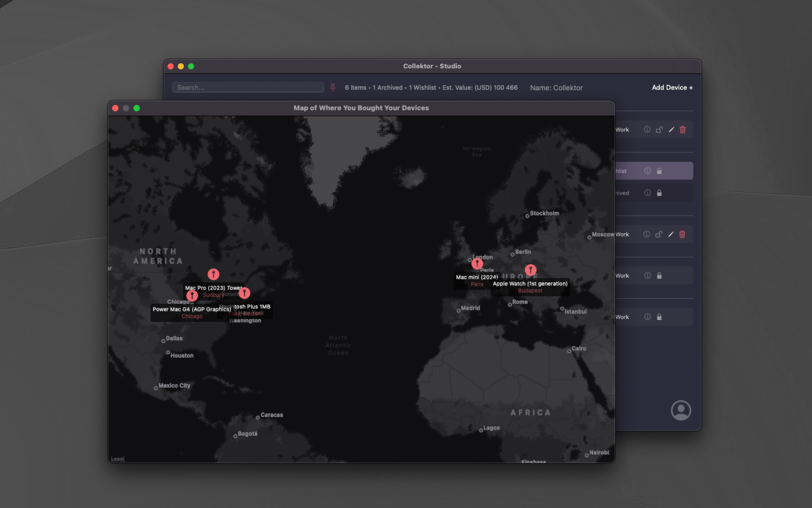This screenshot has height=508, width=812.
Task: Close the Map of Where You Bought window
Action: [x=115, y=108]
